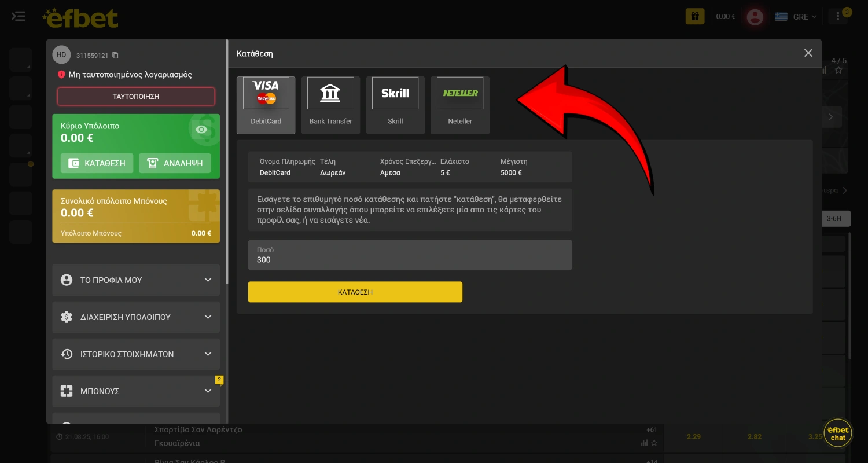
Task: Click the efbet logo
Action: coord(80,17)
